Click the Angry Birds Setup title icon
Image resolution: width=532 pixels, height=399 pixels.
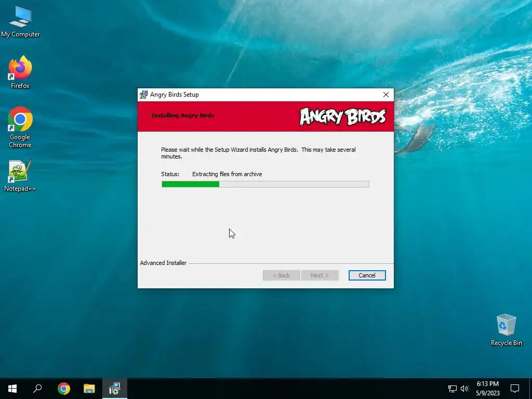pos(143,95)
